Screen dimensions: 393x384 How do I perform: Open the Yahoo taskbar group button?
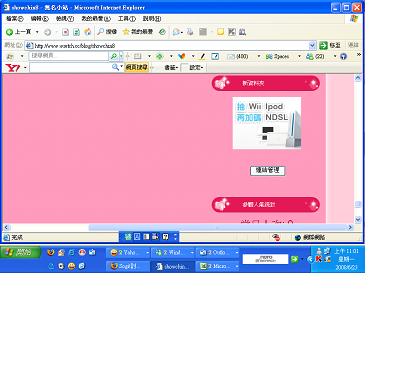[x=129, y=253]
